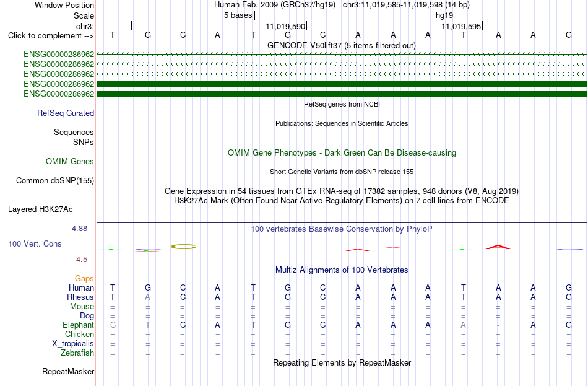Click the 'Click to complement -->' label
This screenshot has width=588, height=386.
pos(51,36)
